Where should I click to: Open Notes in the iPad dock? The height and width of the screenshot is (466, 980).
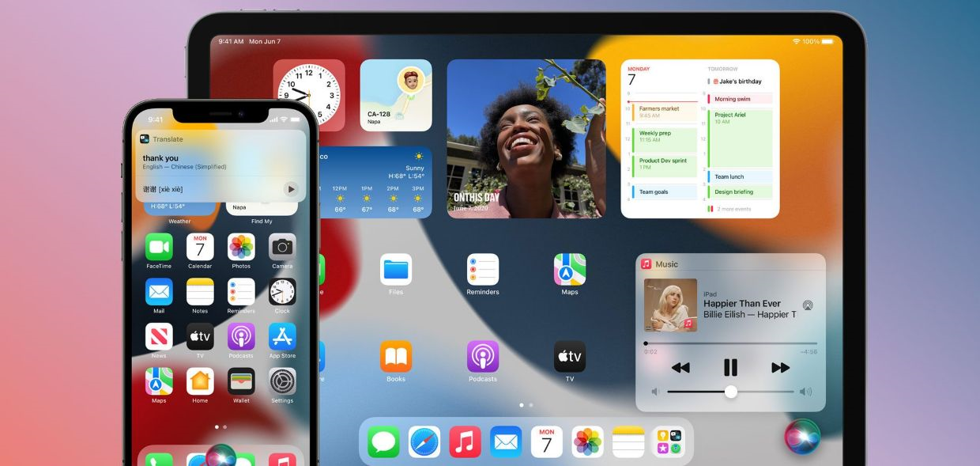tap(629, 441)
